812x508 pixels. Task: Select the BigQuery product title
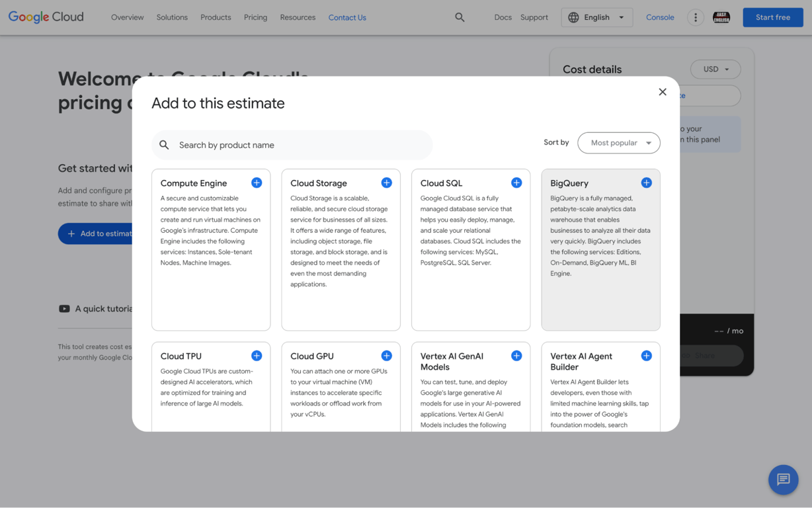[569, 183]
